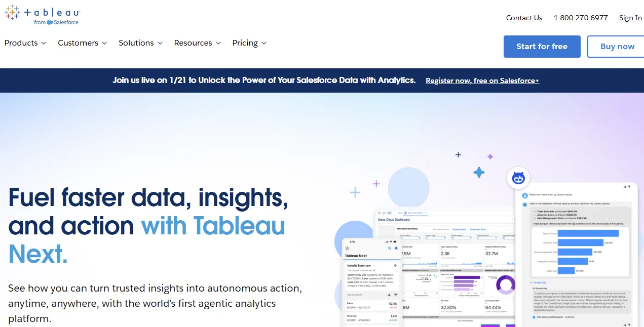Click the Start for free button
Screen dimensions: 644x327
point(542,47)
